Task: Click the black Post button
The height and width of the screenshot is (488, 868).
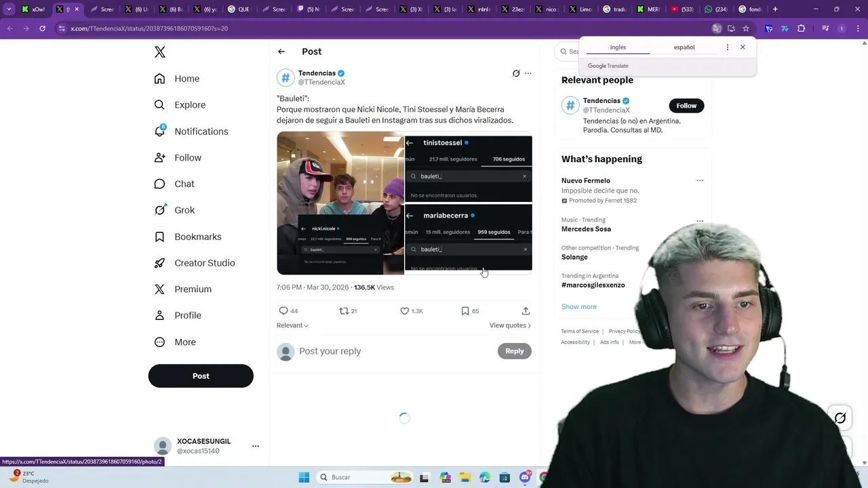Action: point(201,376)
